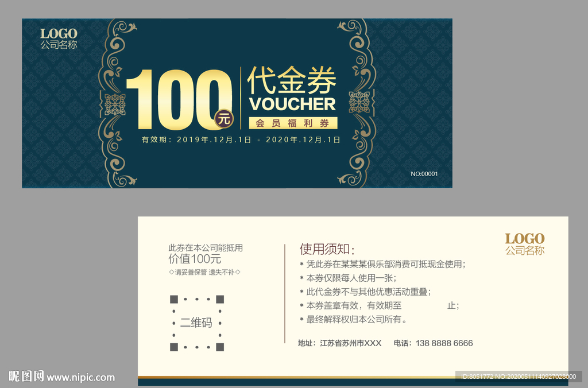Click rule 此代金券不与其他优惠活动重叠
The image size is (588, 388).
[365, 292]
